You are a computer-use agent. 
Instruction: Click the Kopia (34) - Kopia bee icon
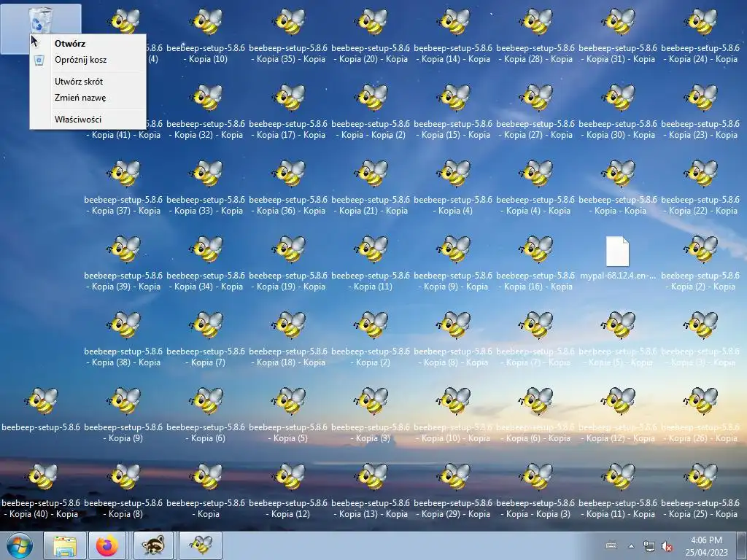(206, 249)
